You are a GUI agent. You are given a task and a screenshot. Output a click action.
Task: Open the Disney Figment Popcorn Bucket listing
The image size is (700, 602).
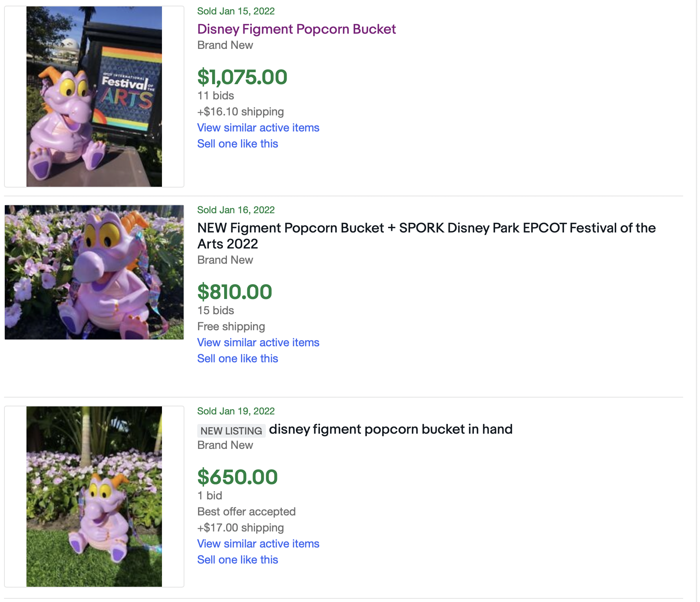[x=296, y=29]
